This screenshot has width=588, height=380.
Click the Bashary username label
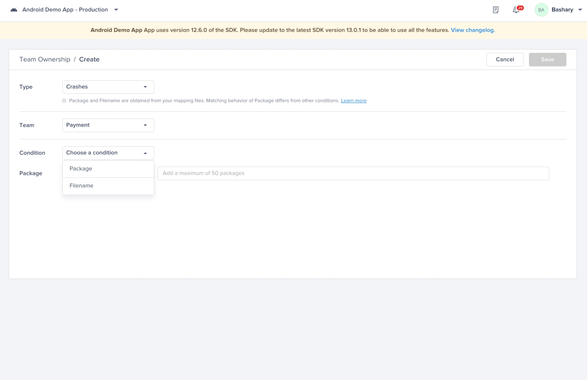click(562, 10)
